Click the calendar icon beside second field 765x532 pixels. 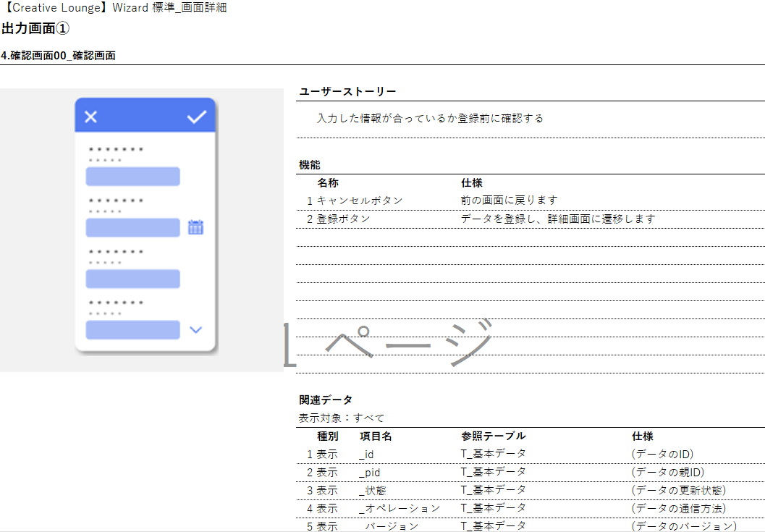[x=195, y=227]
